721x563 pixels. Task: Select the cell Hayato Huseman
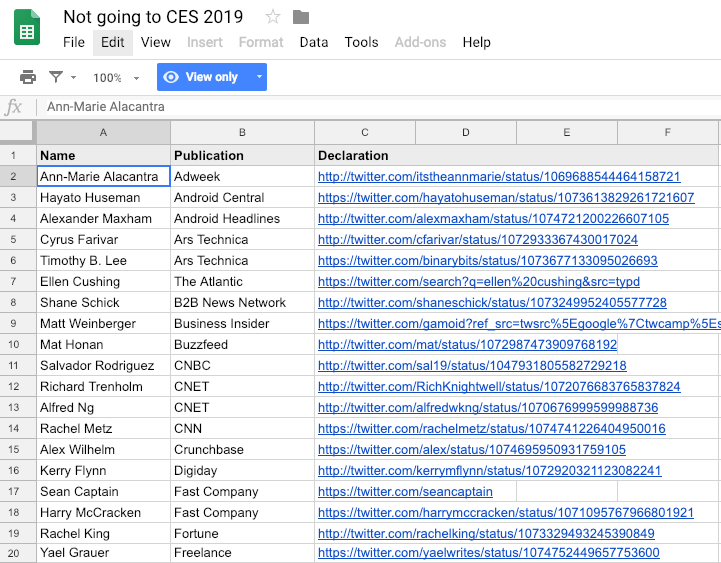pyautogui.click(x=103, y=198)
